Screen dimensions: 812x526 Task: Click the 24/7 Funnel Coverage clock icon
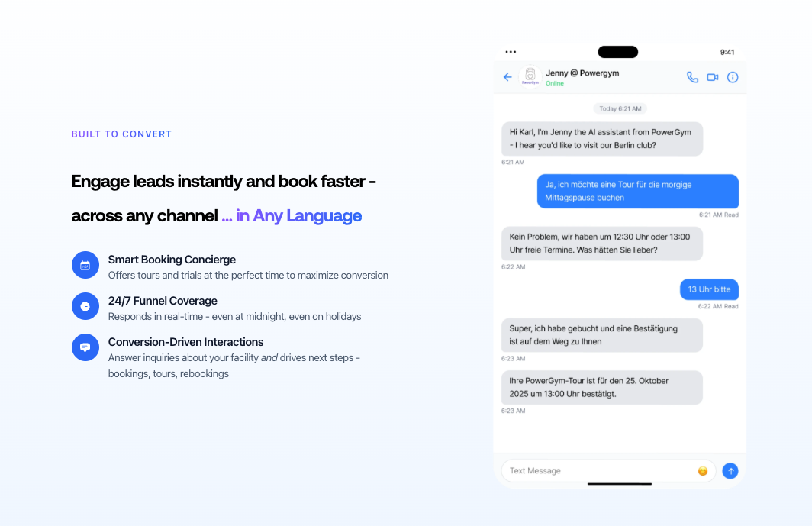[x=85, y=307]
